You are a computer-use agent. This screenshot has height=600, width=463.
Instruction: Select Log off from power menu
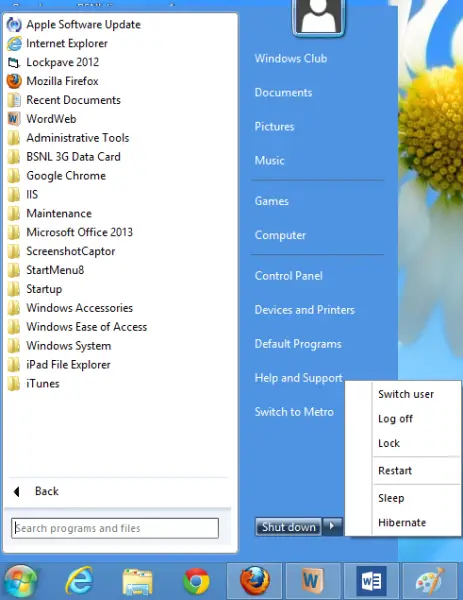395,419
